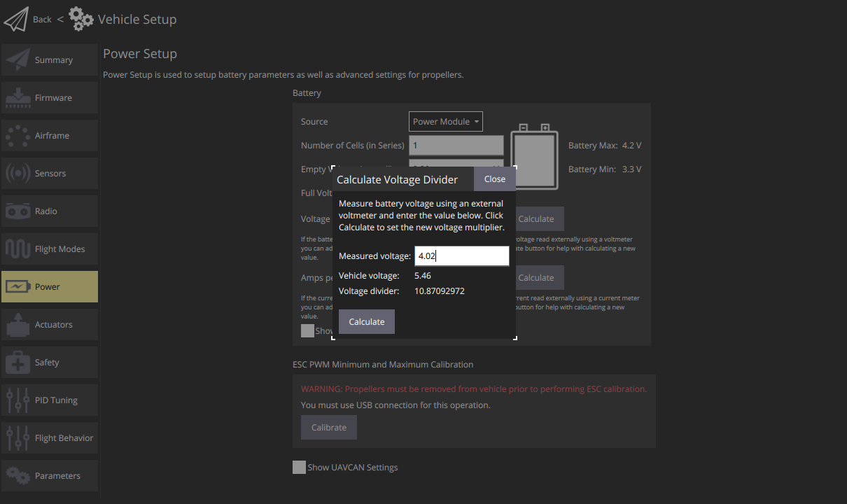Close the Calculate Voltage Divider dialog

[x=494, y=179]
